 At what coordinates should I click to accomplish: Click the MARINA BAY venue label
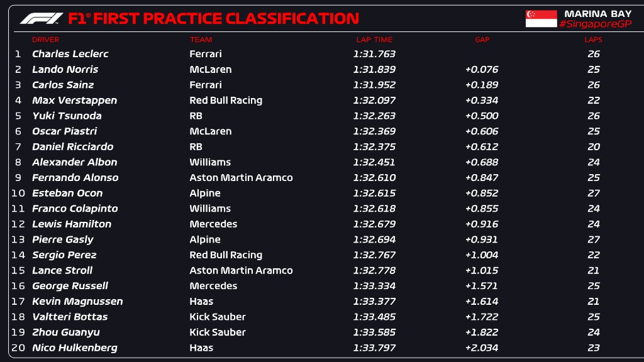click(x=597, y=13)
